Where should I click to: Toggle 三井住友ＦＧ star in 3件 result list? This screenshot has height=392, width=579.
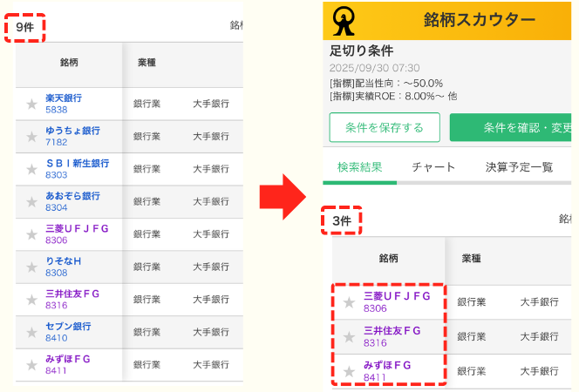(349, 336)
